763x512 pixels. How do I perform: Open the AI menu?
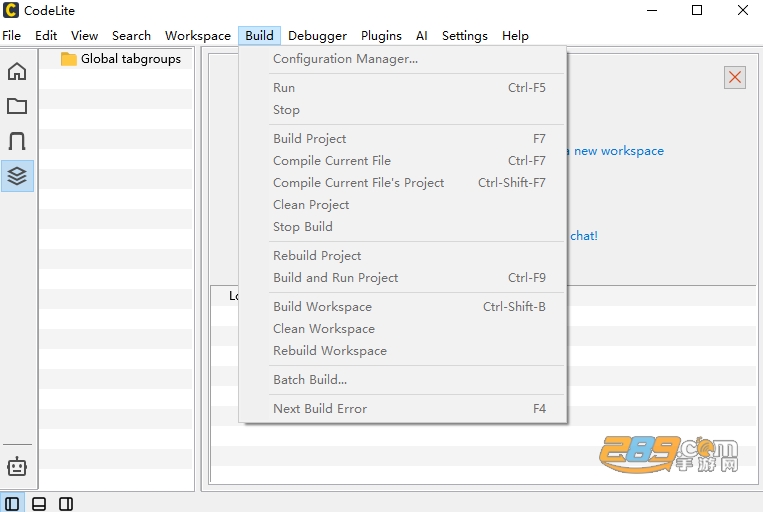point(421,36)
